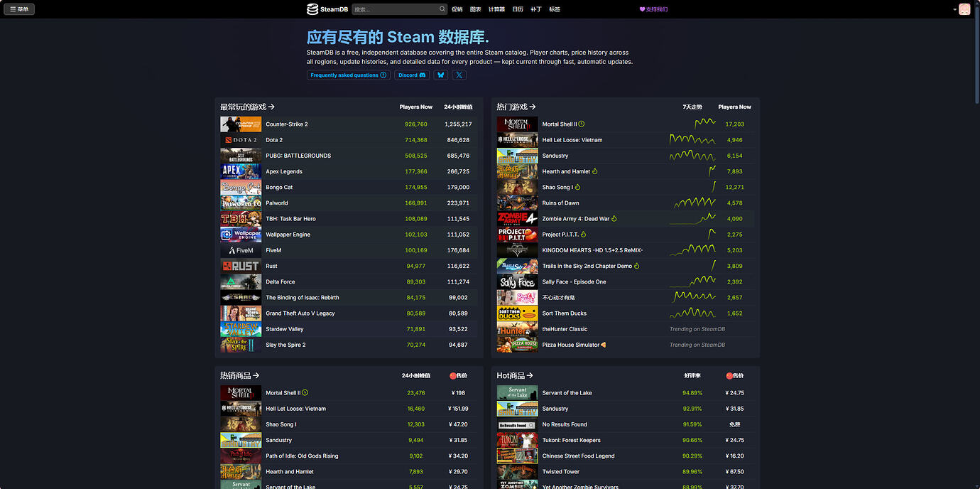Open the 计算器 nav item

pos(497,9)
